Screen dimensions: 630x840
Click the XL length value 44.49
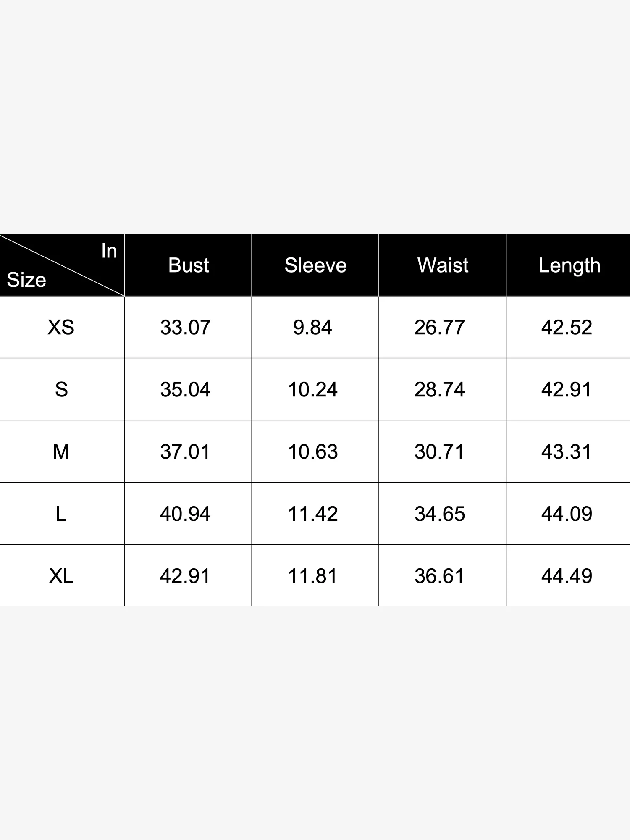pyautogui.click(x=567, y=576)
